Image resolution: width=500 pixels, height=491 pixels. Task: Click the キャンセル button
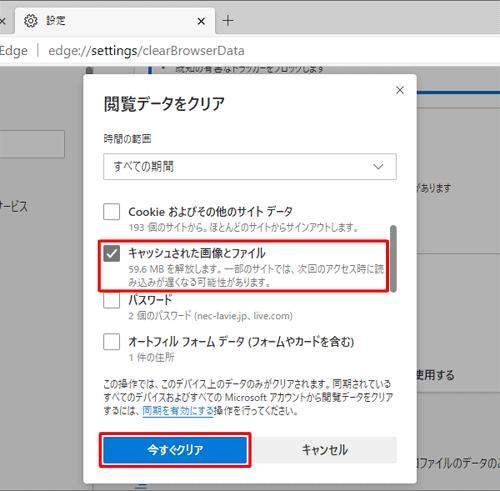tap(324, 450)
